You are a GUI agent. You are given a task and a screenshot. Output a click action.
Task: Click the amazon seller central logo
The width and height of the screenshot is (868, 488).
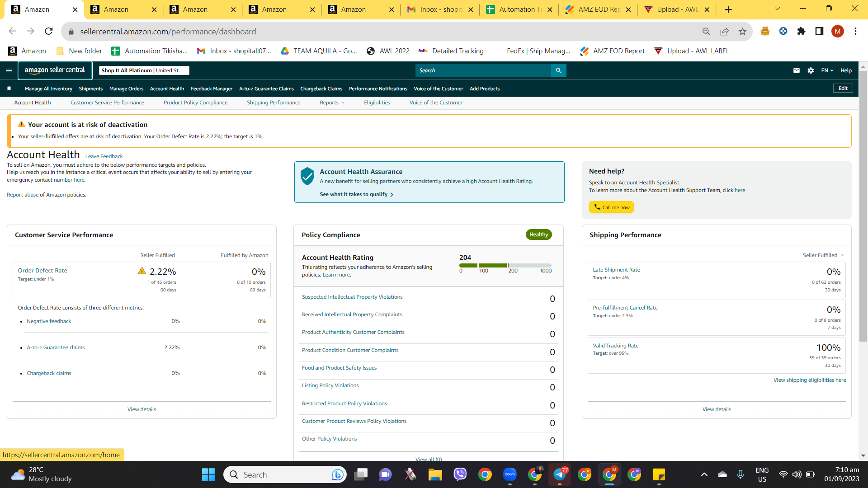tap(55, 70)
